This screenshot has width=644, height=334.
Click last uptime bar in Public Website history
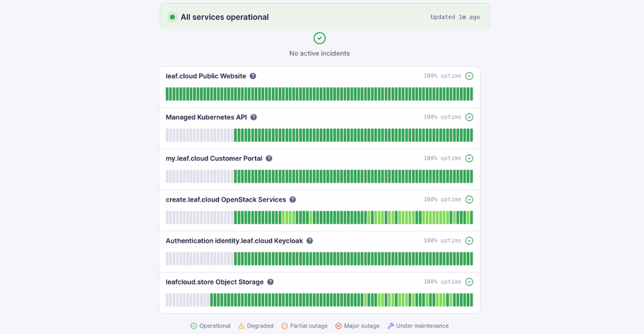point(472,94)
